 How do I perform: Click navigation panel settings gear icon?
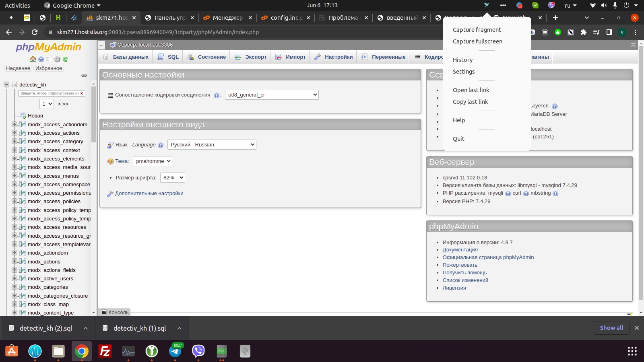click(x=57, y=59)
